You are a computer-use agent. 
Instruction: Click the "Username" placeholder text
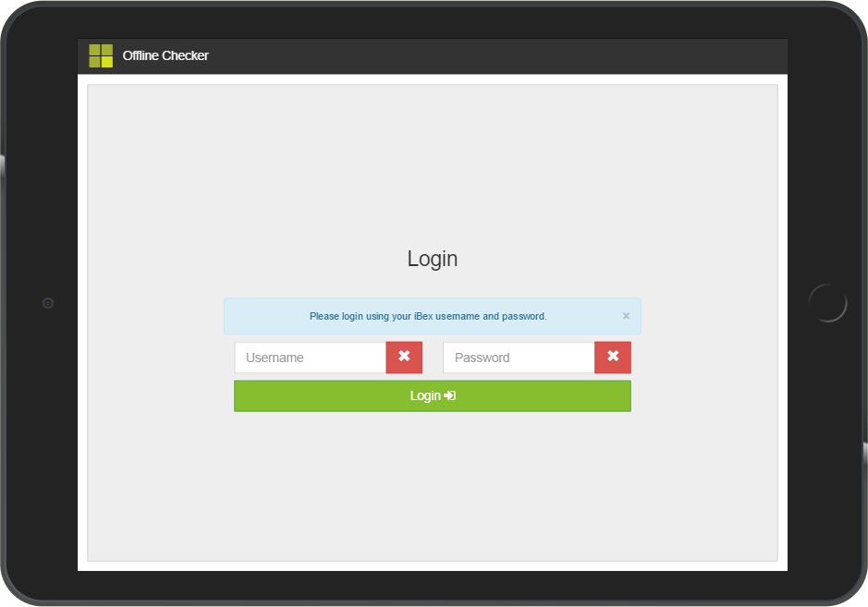pyautogui.click(x=275, y=358)
